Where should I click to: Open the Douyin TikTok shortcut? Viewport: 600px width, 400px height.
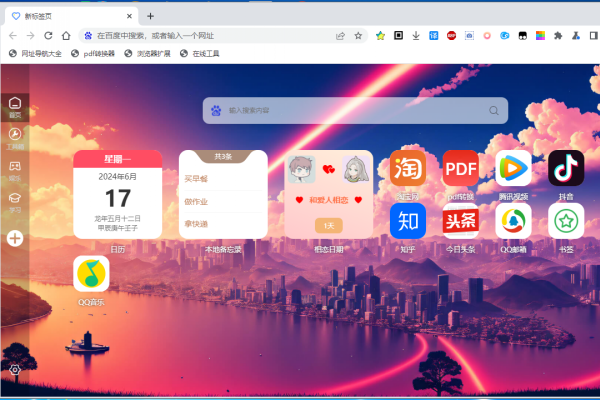(x=566, y=168)
